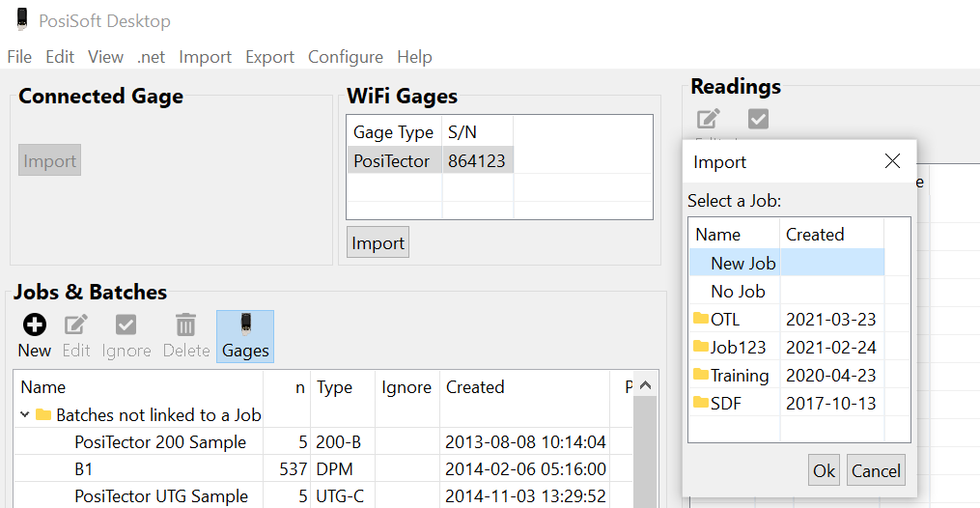Select the OTL job folder
980x508 pixels.
pos(725,320)
